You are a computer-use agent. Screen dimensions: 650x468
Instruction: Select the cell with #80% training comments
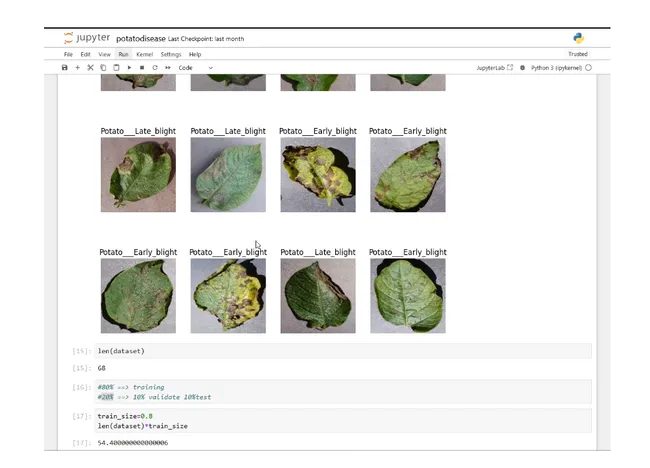tap(343, 392)
